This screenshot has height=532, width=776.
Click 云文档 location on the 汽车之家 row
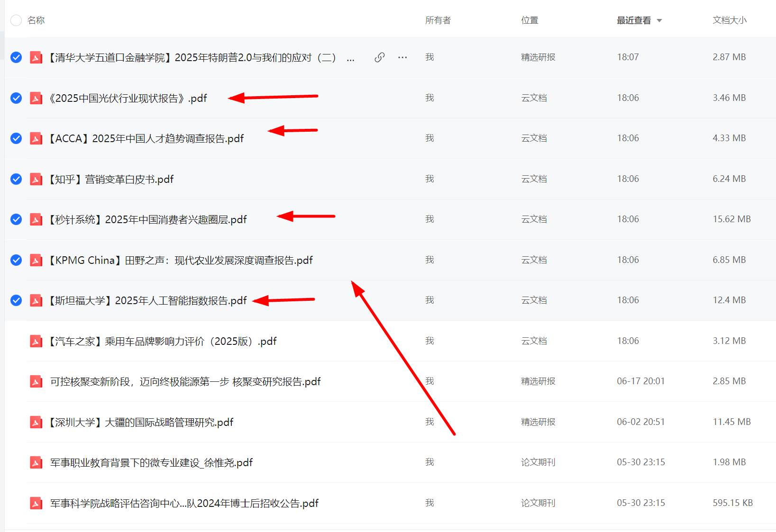point(534,341)
